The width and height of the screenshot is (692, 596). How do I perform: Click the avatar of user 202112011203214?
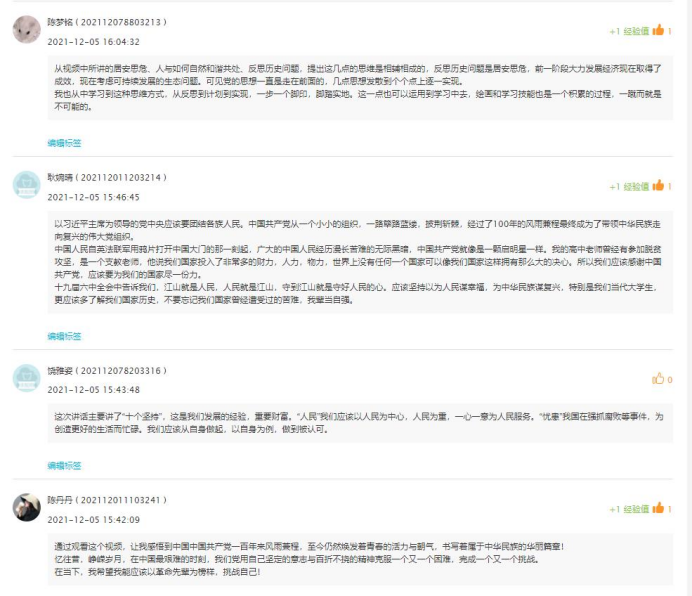pos(27,185)
